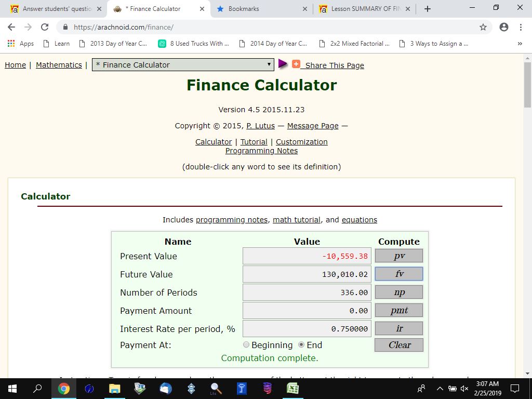Open Excel from the taskbar
Viewport: 532px width, 399px height.
[292, 389]
